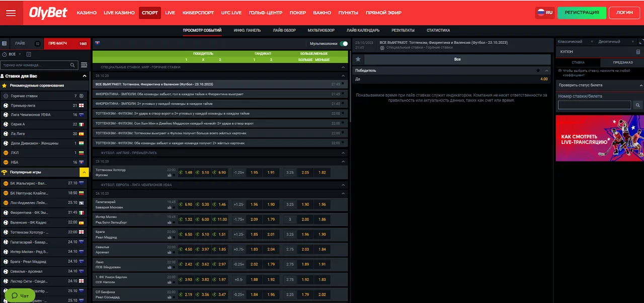The width and height of the screenshot is (644, 303).
Task: Select odds 1.48 for Тоттенхэм Хотспур win
Action: pyautogui.click(x=186, y=173)
